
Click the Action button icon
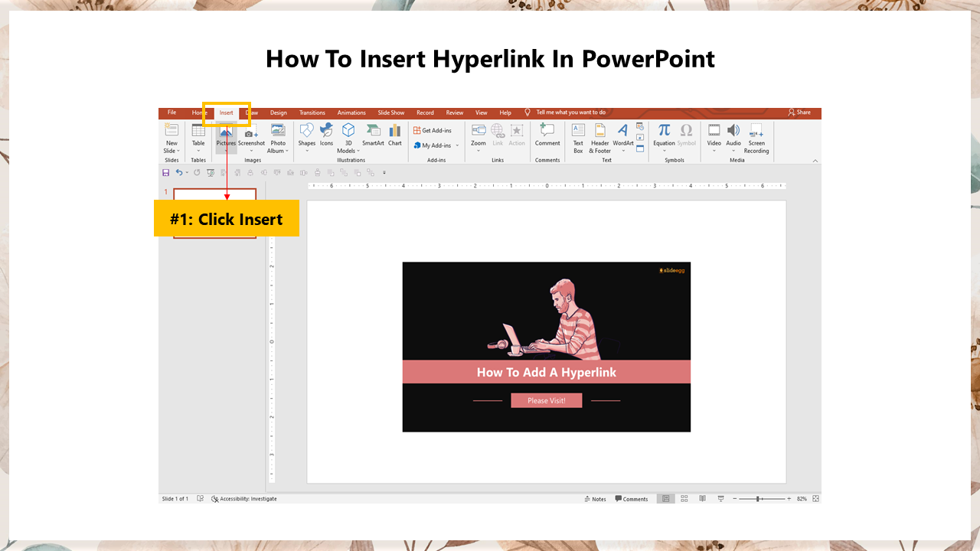pyautogui.click(x=517, y=130)
